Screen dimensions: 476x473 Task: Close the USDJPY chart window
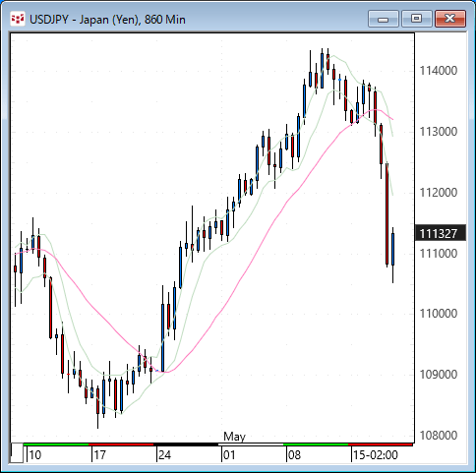(450, 19)
